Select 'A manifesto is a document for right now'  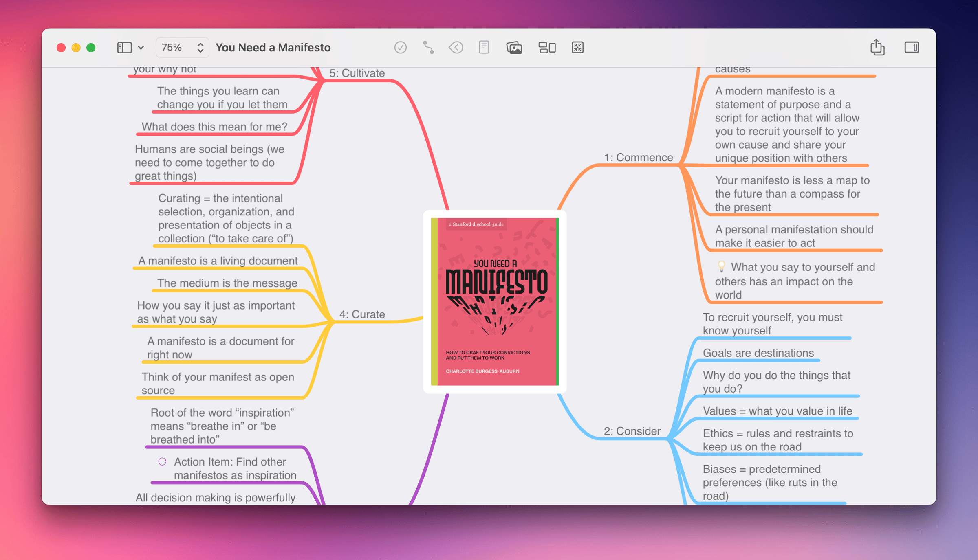click(220, 348)
